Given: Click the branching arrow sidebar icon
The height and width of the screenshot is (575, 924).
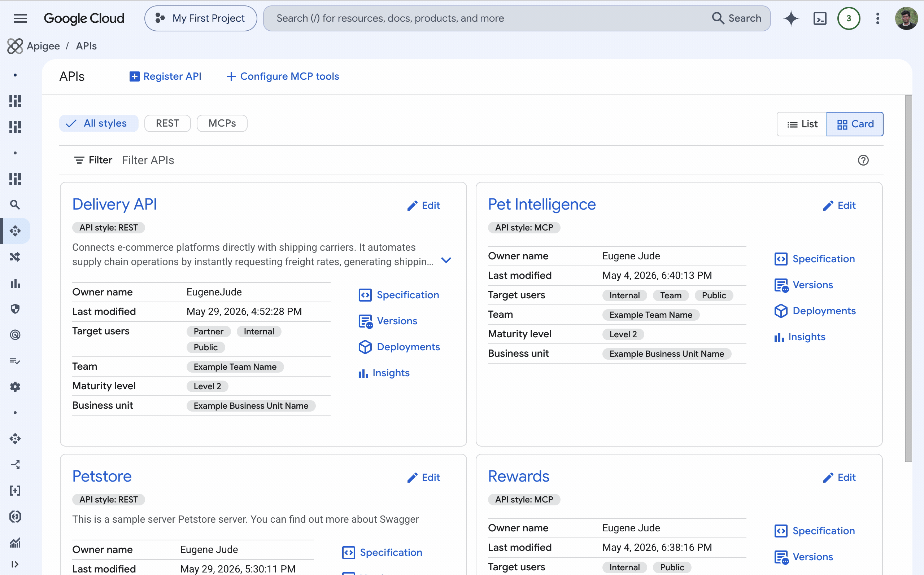Looking at the screenshot, I should click(x=15, y=464).
